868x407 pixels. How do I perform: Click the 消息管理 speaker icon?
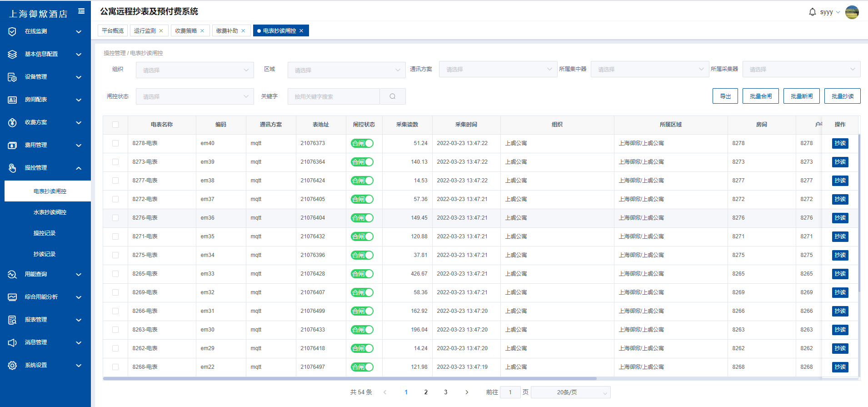12,342
